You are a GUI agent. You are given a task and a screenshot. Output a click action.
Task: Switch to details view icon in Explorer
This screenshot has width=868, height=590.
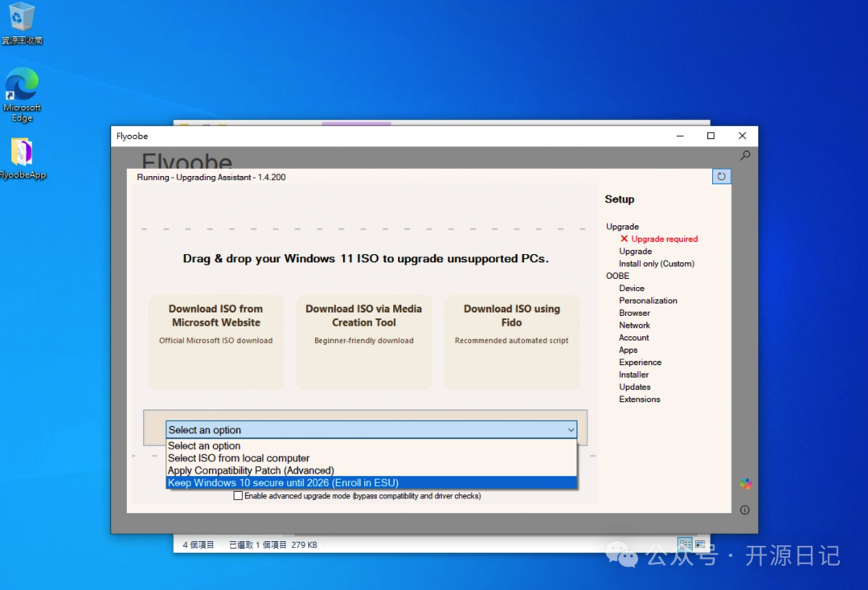click(x=685, y=544)
